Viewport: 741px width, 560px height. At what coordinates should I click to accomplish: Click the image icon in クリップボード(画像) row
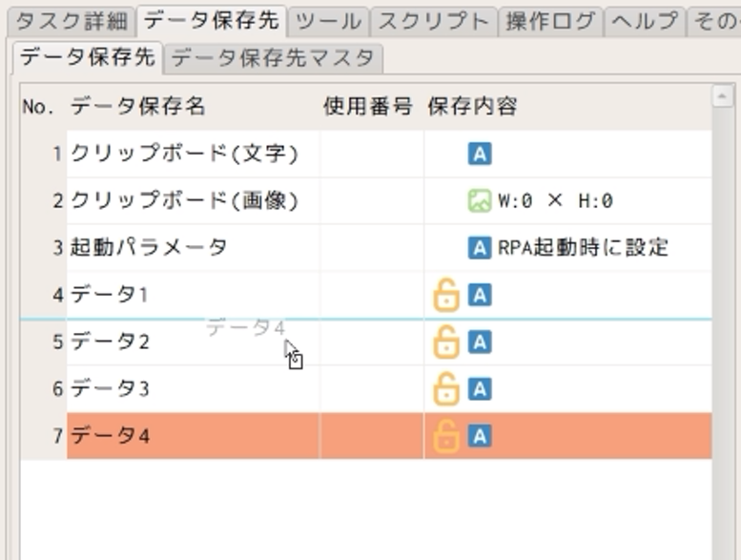pos(479,200)
